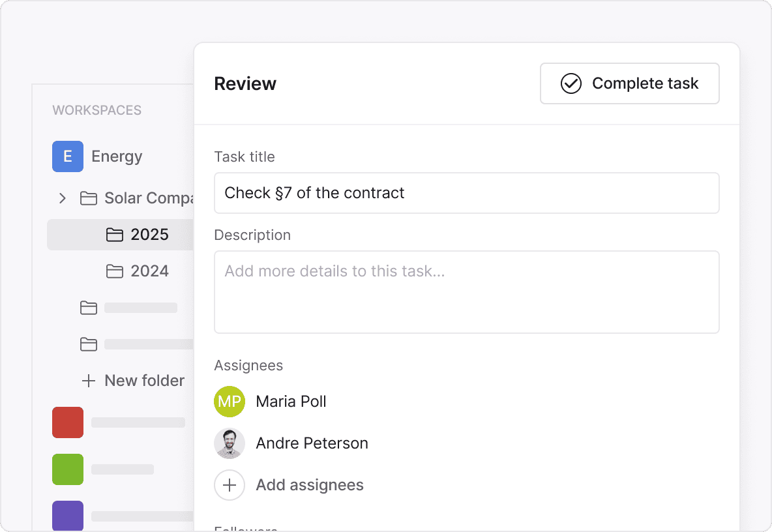Click the checkmark circle in Complete task
Viewport: 772px width, 532px height.
[x=571, y=83]
